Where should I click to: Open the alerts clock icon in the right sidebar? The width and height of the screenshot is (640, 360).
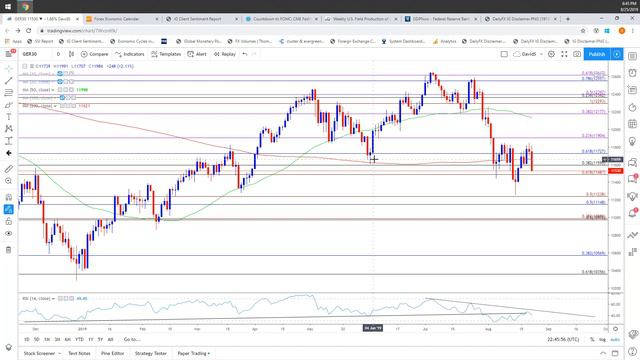coord(632,73)
